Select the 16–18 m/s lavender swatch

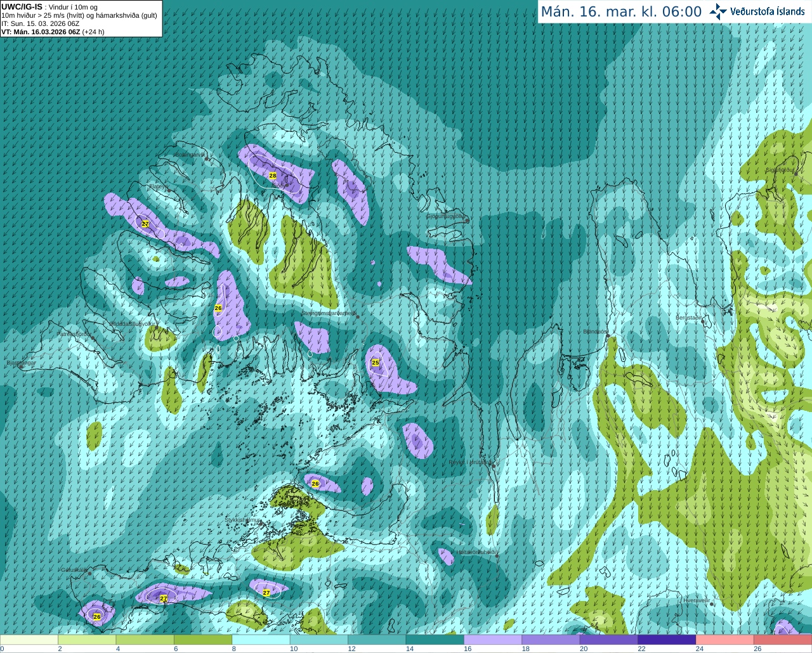(493, 640)
